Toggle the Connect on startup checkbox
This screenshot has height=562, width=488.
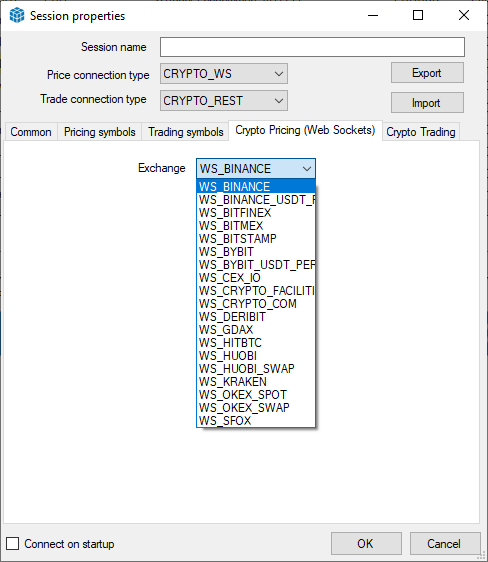[13, 543]
